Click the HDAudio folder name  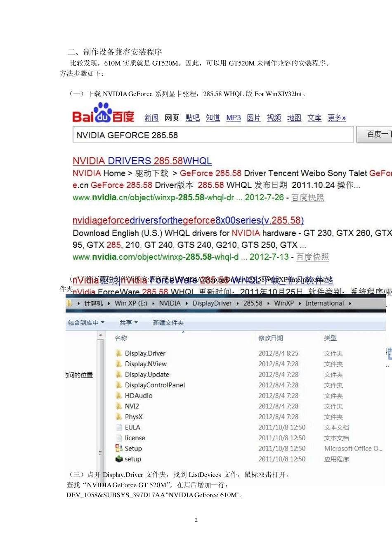point(139,396)
